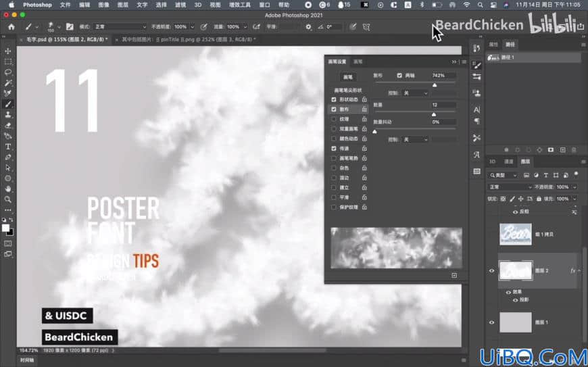Open blend mode 模式 dropdown in options bar

click(x=121, y=27)
